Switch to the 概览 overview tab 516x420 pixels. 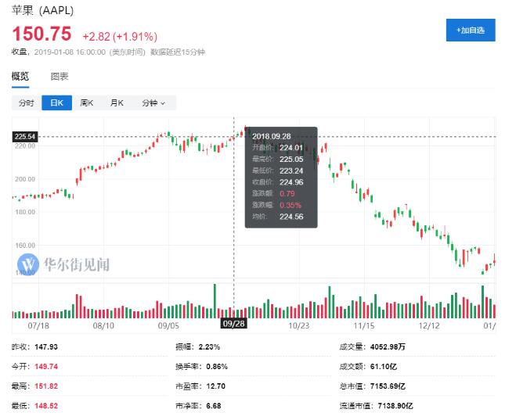pyautogui.click(x=20, y=77)
